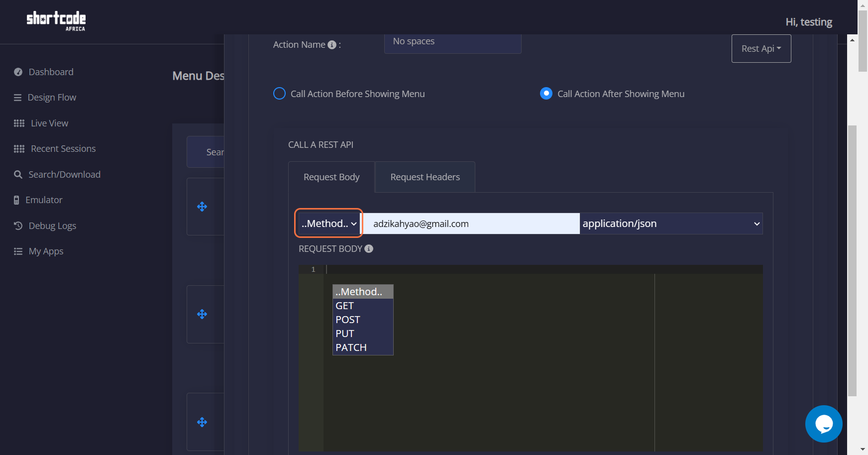Switch to the Request Headers tab
This screenshot has width=868, height=455.
[425, 177]
